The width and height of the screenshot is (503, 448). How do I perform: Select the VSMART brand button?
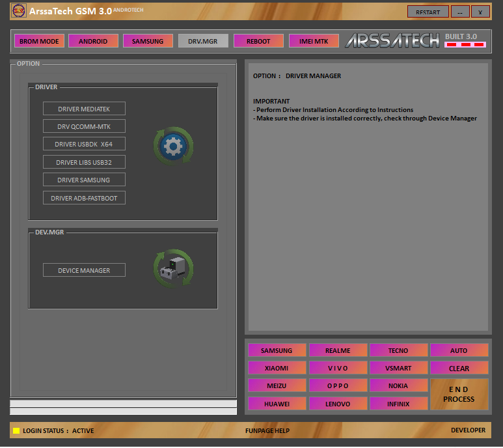tap(398, 368)
